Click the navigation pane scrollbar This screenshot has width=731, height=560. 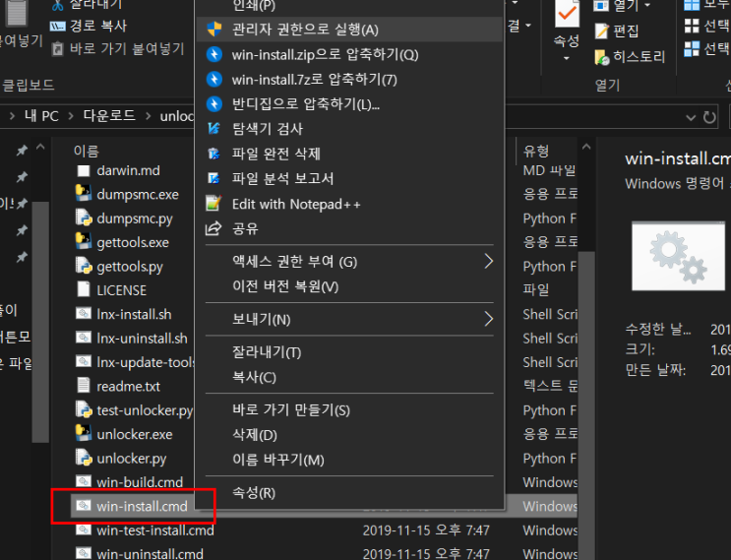point(40,322)
